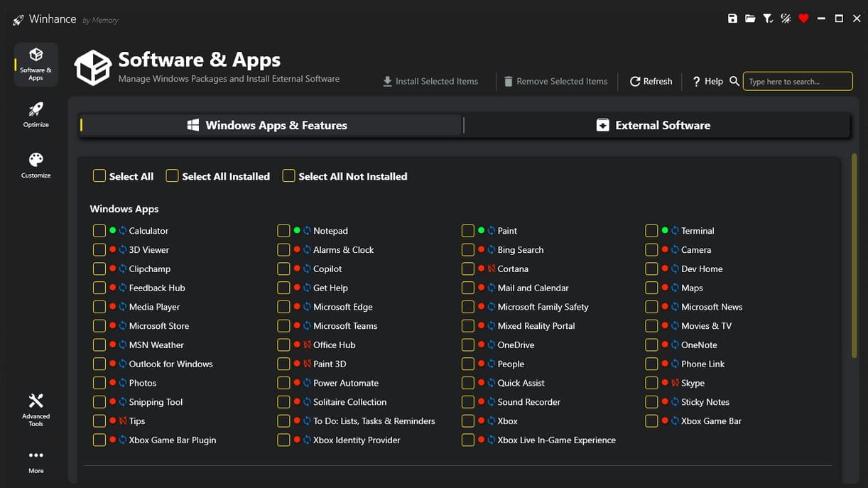The image size is (868, 488).
Task: Tick the checkbox for Microsoft Edge
Action: point(283,307)
